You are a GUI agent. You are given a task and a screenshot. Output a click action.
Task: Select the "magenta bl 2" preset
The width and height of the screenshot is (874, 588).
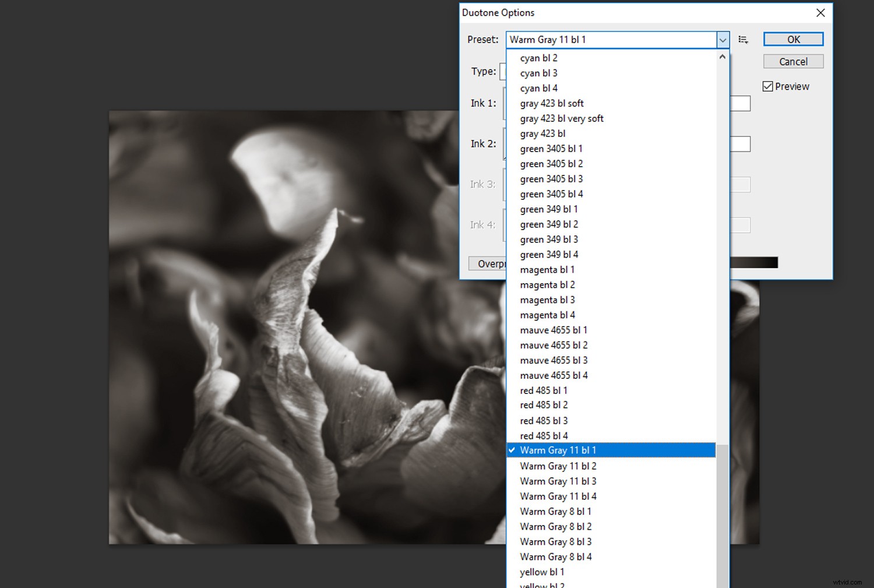547,284
